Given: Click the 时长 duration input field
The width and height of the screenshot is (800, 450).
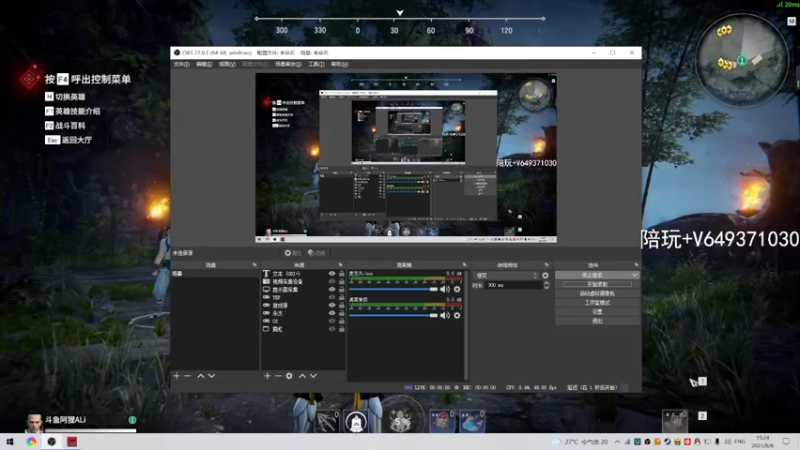Looking at the screenshot, I should (x=514, y=285).
